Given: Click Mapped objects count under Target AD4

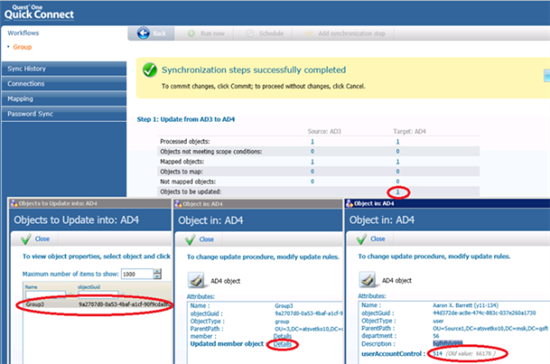Looking at the screenshot, I should click(x=397, y=162).
